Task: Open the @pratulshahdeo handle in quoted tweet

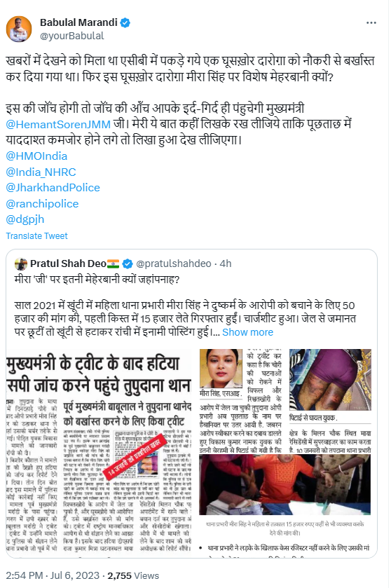Action: pyautogui.click(x=174, y=264)
